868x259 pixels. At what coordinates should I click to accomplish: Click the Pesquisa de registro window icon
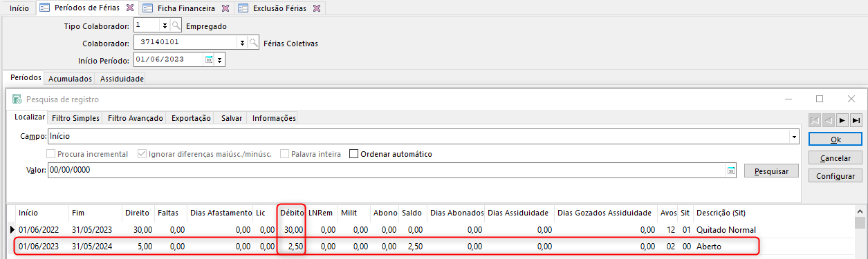click(17, 99)
